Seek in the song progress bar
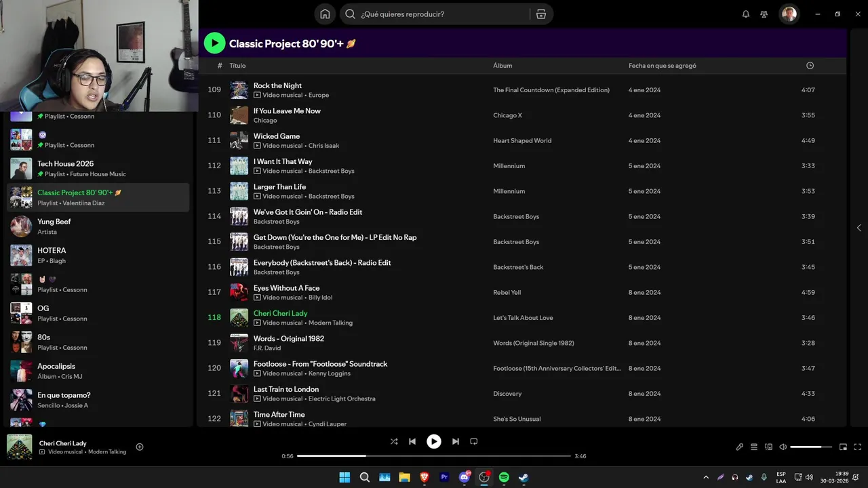 click(x=434, y=456)
